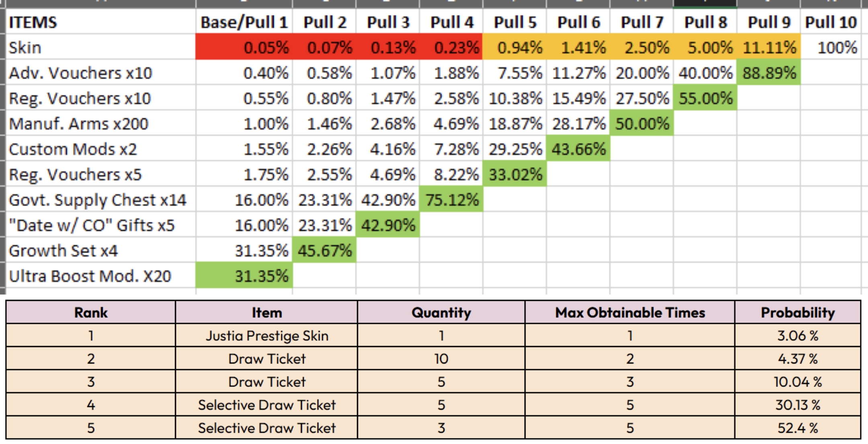Click green 31.35% in Ultra Boost row
Screen dimensions: 868x444
pos(244,276)
